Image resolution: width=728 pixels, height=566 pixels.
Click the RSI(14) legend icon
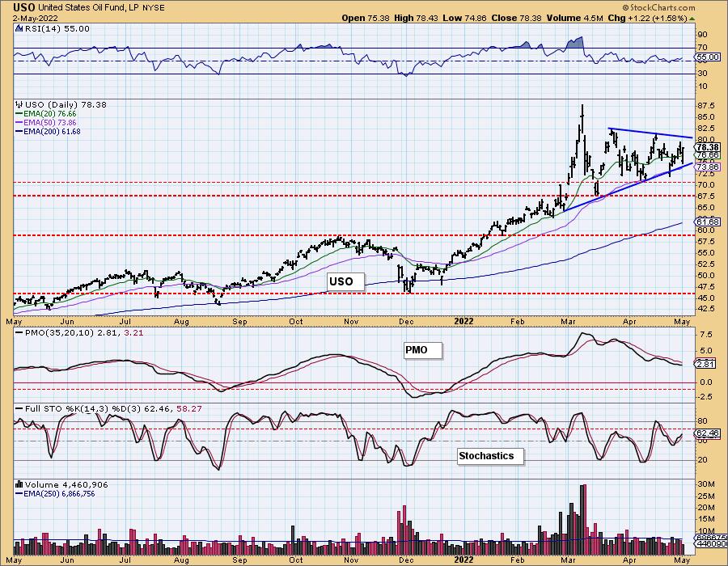[19, 29]
